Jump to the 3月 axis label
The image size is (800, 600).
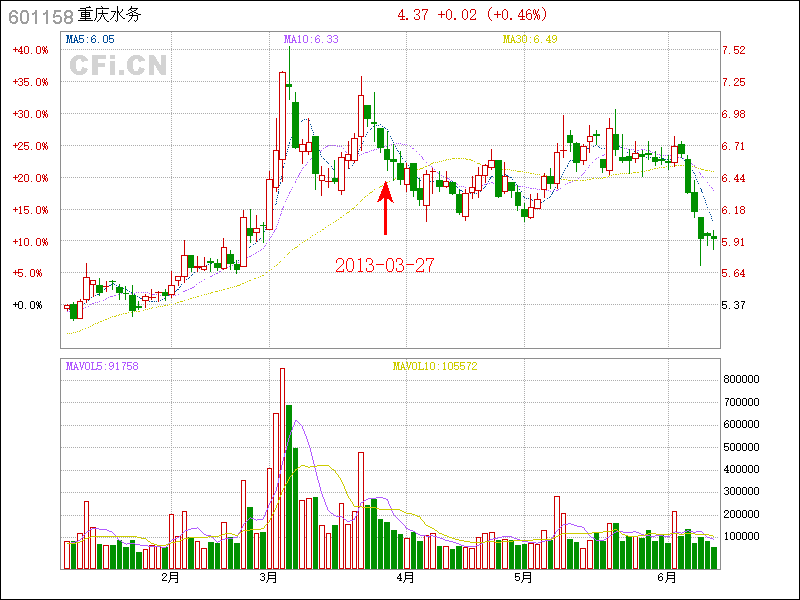coord(268,577)
